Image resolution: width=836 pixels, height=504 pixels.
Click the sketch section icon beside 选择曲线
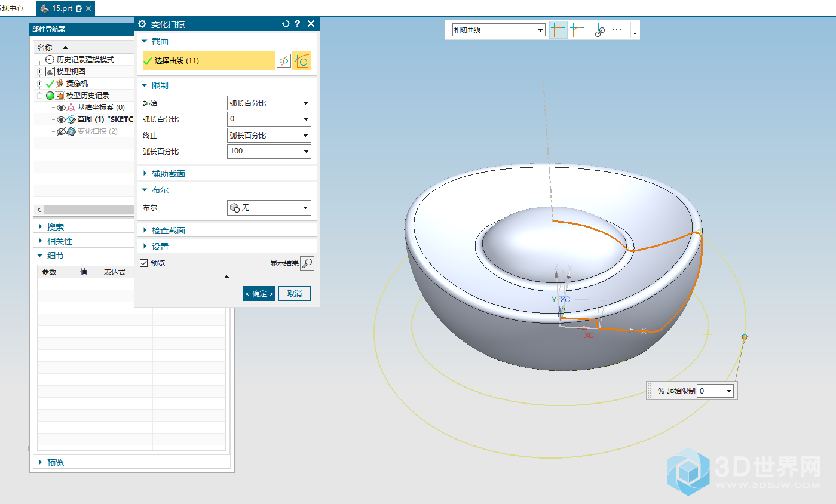(x=284, y=61)
